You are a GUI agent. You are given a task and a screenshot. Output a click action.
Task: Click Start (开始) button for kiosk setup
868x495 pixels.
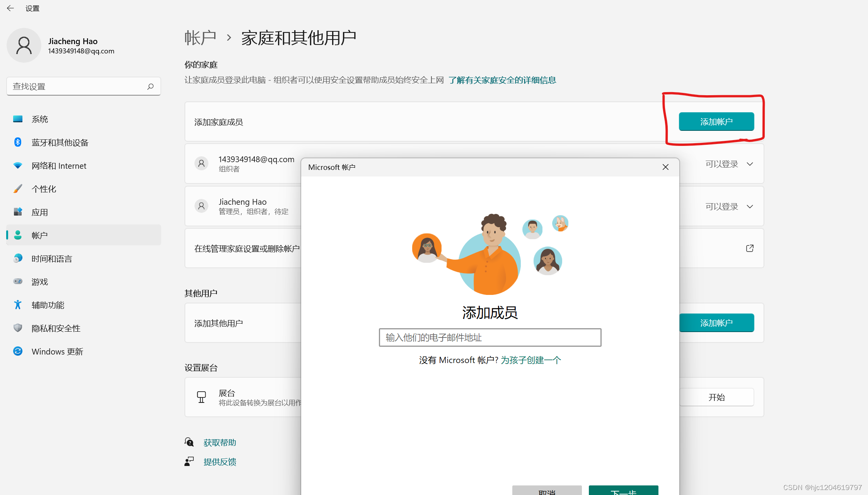(716, 397)
